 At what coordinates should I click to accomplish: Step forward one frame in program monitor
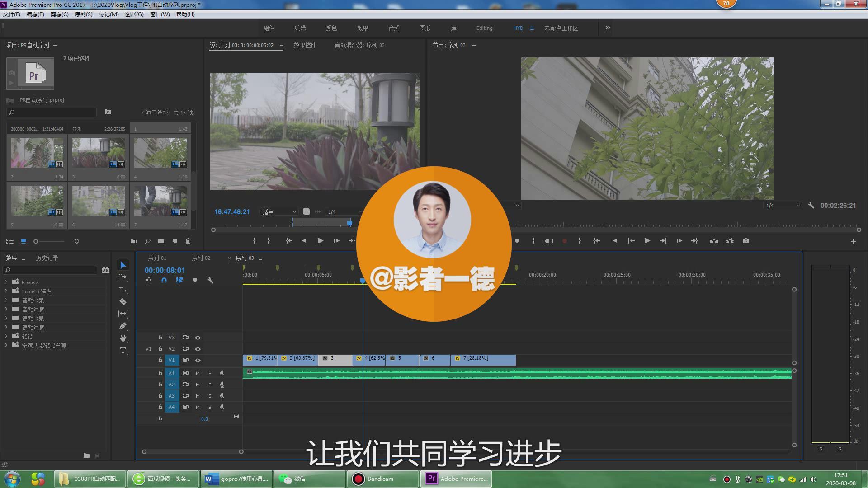(679, 241)
